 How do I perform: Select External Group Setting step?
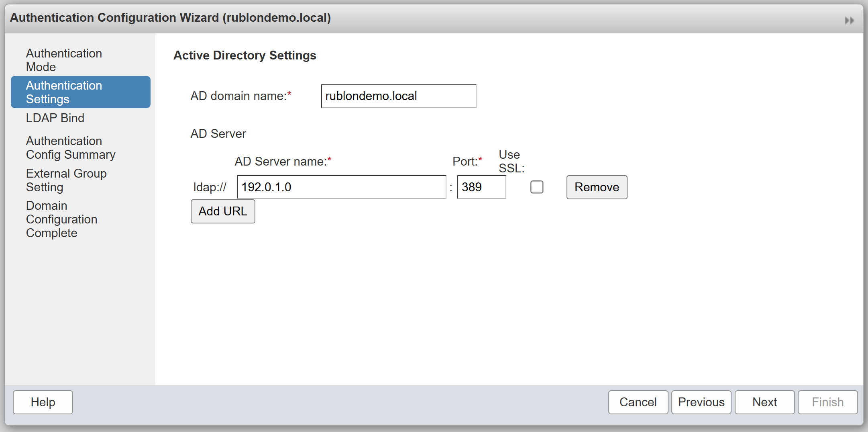66,180
